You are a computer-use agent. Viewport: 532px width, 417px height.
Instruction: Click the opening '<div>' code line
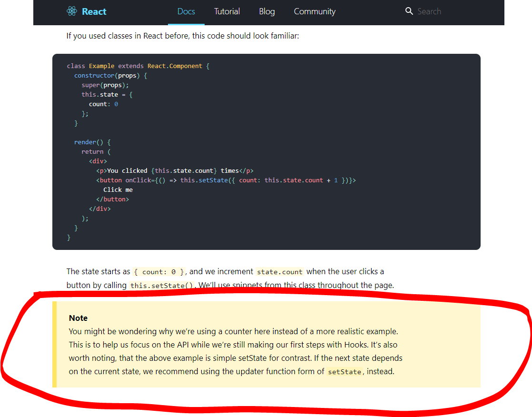pos(98,161)
